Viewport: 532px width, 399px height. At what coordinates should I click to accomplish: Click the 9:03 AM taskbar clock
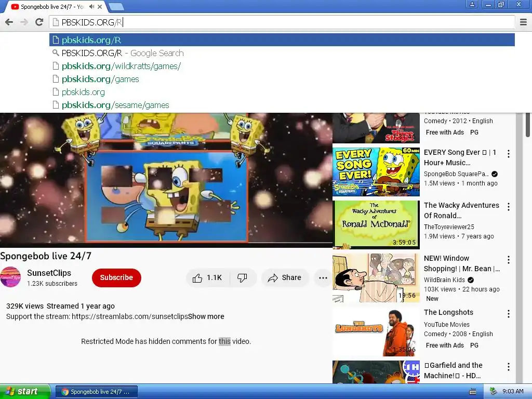click(513, 392)
